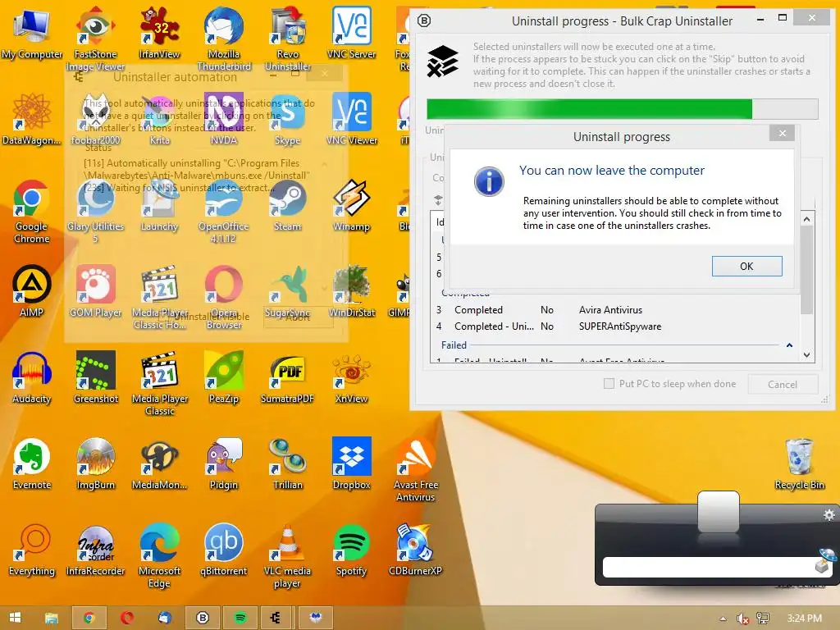Open Audacity desktop icon
840x630 pixels.
(32, 377)
